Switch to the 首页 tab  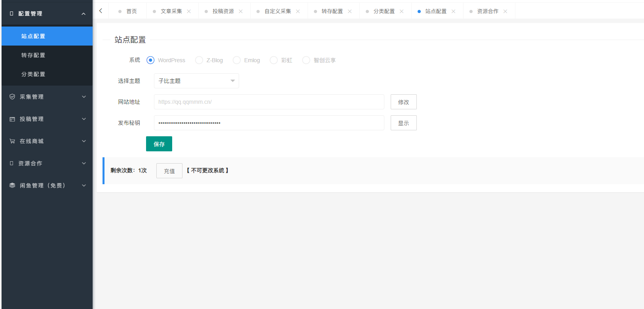coord(131,11)
